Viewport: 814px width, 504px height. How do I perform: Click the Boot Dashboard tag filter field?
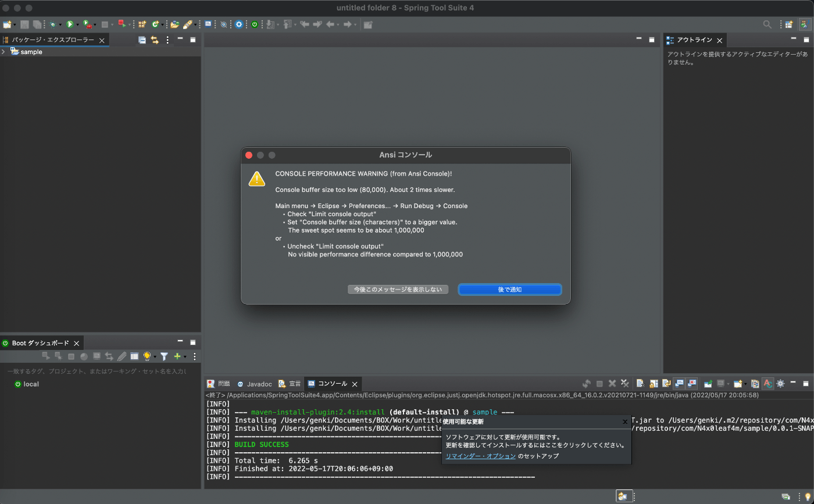click(x=97, y=371)
